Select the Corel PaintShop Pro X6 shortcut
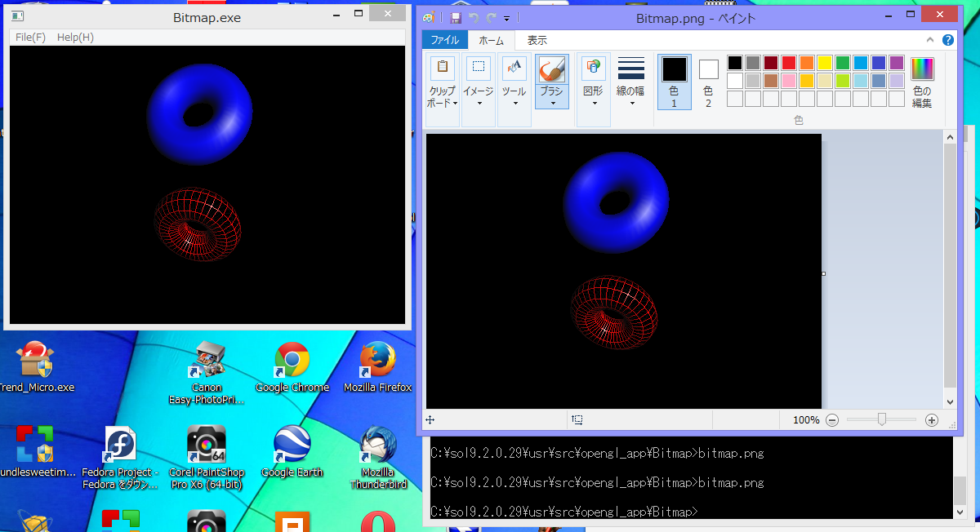Viewport: 980px width, 532px height. [207, 457]
